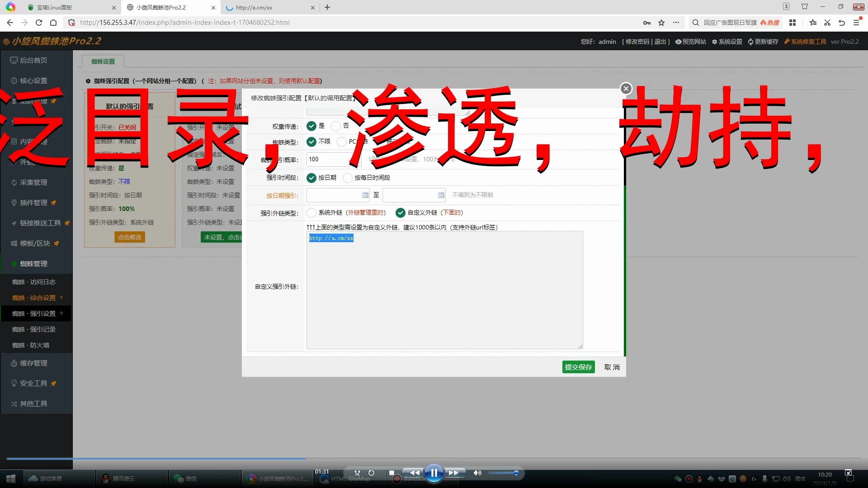The width and height of the screenshot is (868, 488).
Task: Open 蜘蛛 · 强引记录 submenu item
Action: [x=34, y=329]
